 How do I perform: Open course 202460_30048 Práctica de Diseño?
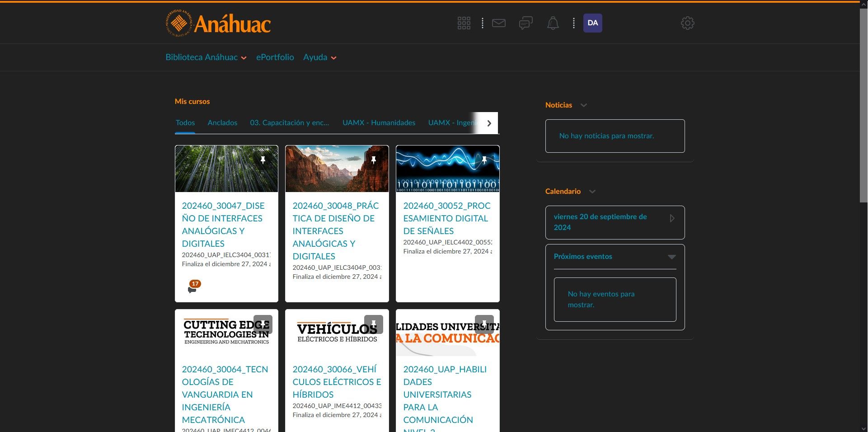pos(336,231)
